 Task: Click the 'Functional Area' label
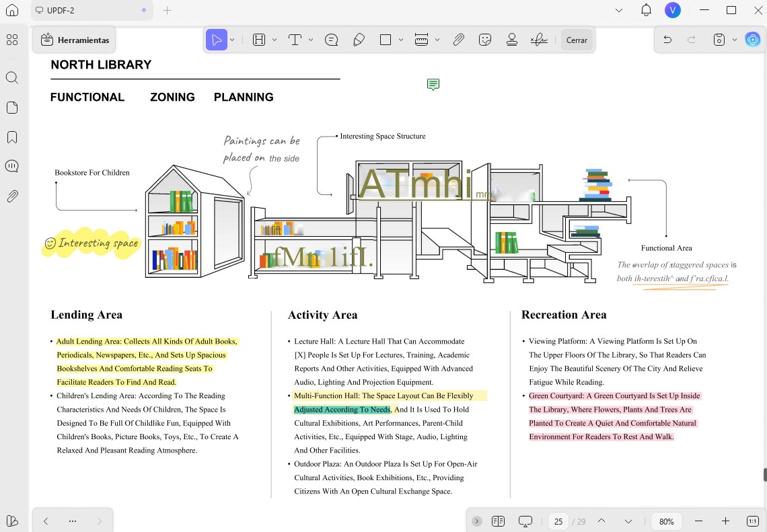pyautogui.click(x=666, y=248)
